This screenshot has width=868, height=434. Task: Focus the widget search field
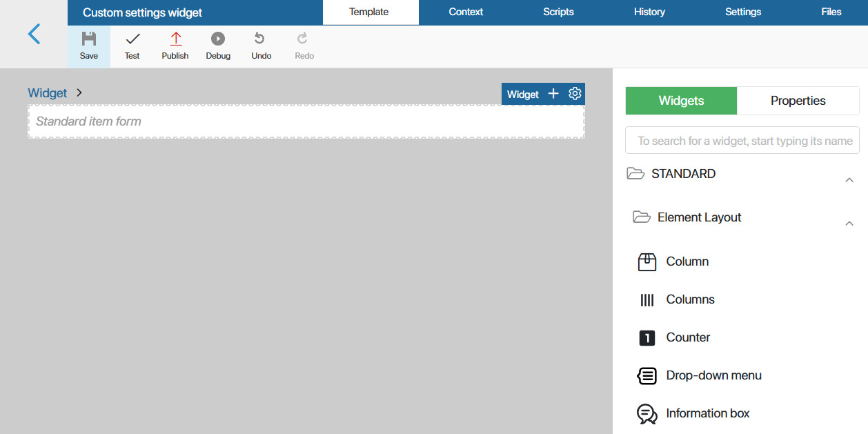(742, 140)
